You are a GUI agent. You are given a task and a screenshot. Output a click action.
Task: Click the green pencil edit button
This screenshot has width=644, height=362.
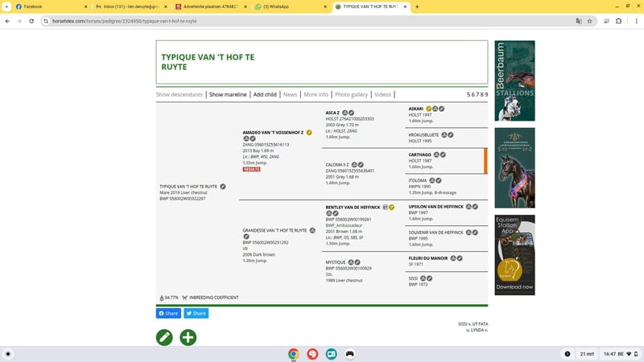coord(164,337)
